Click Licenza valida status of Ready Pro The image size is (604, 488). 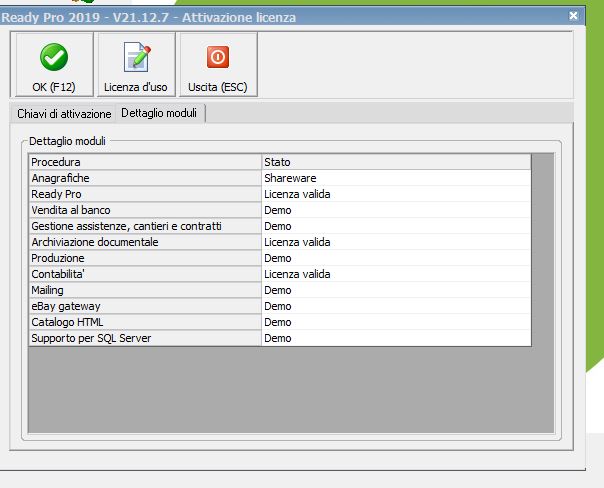click(396, 194)
